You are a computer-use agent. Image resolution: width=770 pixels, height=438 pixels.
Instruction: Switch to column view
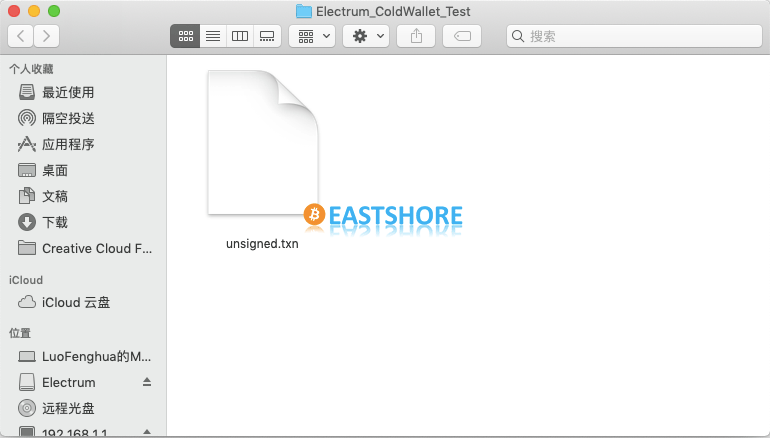tap(240, 36)
